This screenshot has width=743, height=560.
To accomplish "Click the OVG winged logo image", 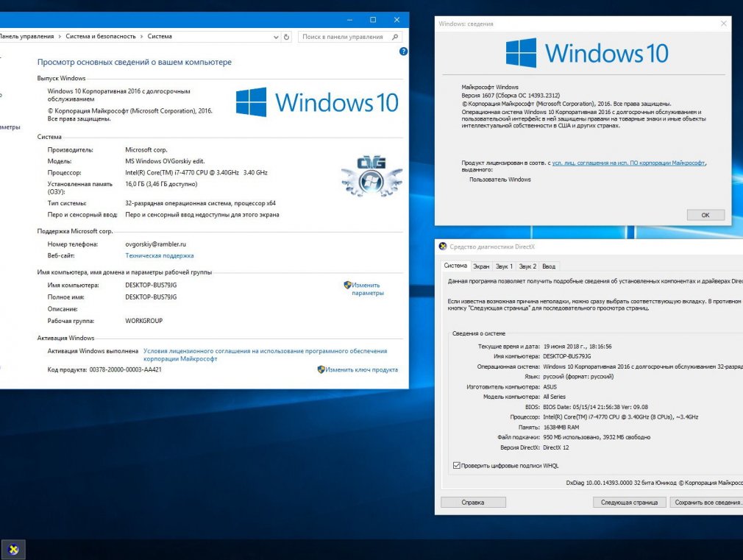I will (371, 175).
